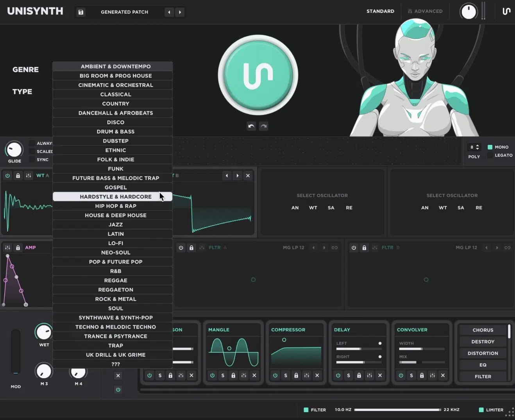This screenshot has height=420, width=515.
Task: Switch to ADVANCED mode
Action: [x=425, y=11]
